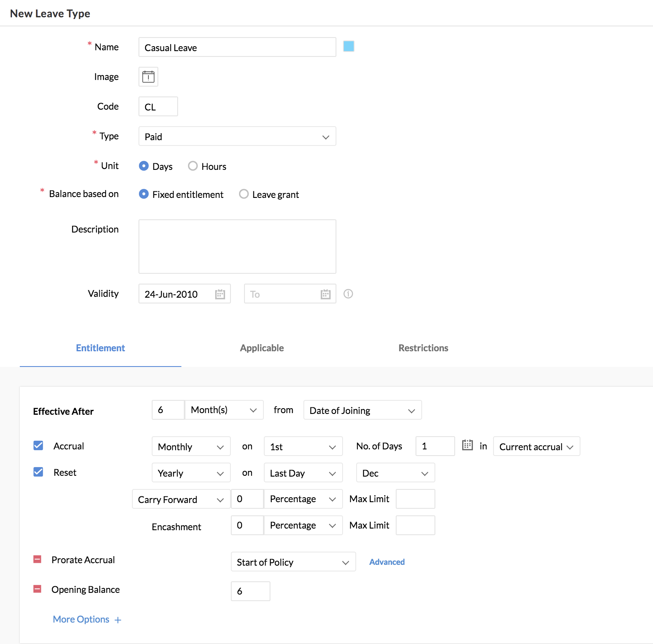The width and height of the screenshot is (653, 644).
Task: Uncheck the Reset checkbox
Action: pos(38,472)
